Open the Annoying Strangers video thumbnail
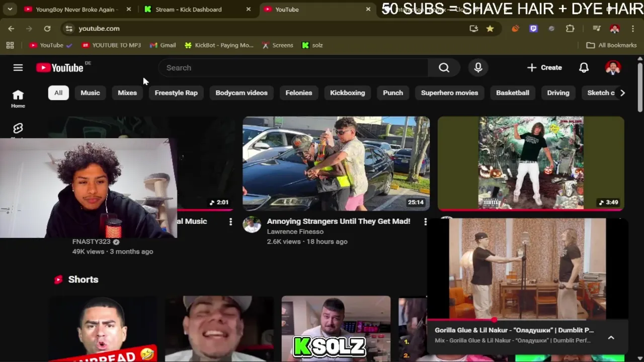Screen dimensions: 644x362 (x=336, y=163)
